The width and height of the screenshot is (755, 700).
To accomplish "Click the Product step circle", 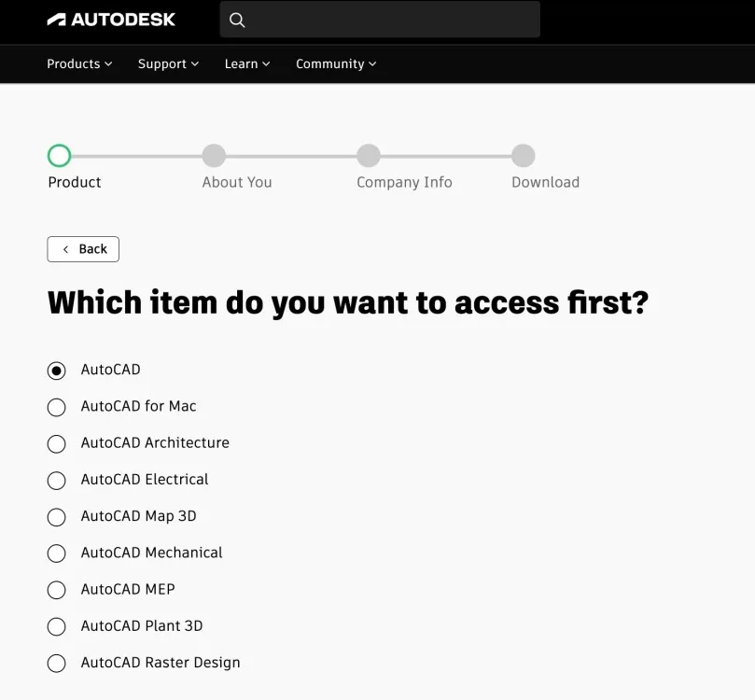I will (59, 156).
